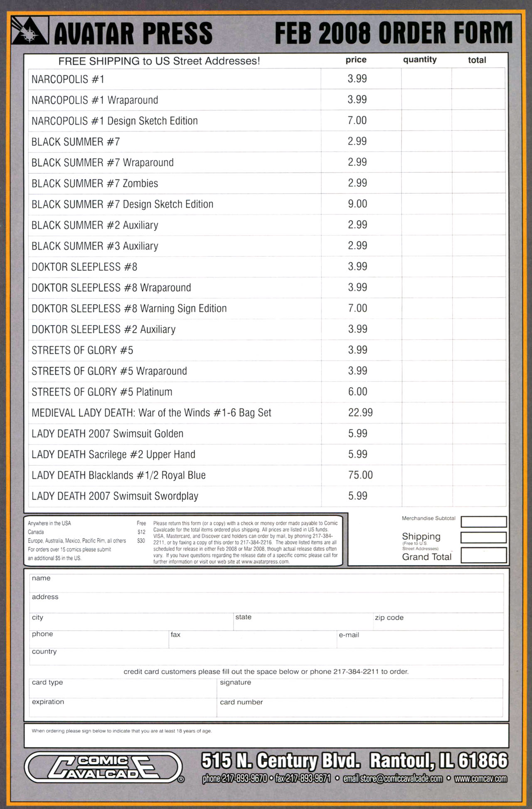Click 'BLACK SUMMER #2 Auxiliary' row text
This screenshot has width=532, height=809.
coord(95,225)
